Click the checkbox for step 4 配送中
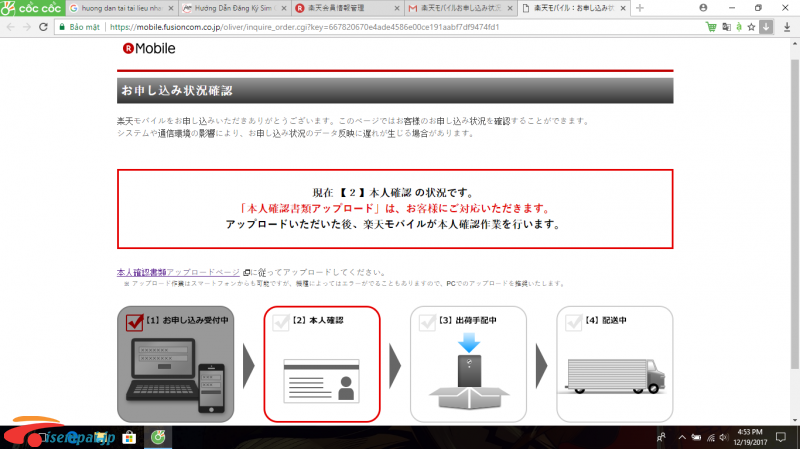This screenshot has width=800, height=449. (x=573, y=322)
